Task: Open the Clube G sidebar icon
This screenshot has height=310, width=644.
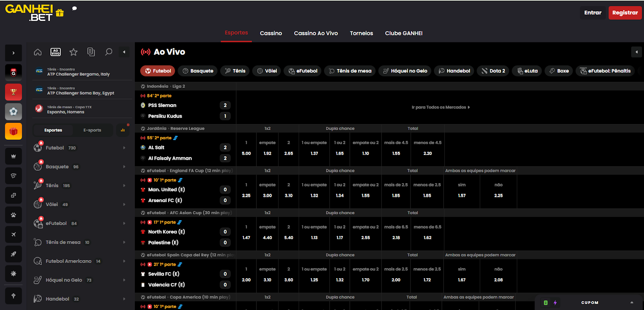Action: pos(13,72)
